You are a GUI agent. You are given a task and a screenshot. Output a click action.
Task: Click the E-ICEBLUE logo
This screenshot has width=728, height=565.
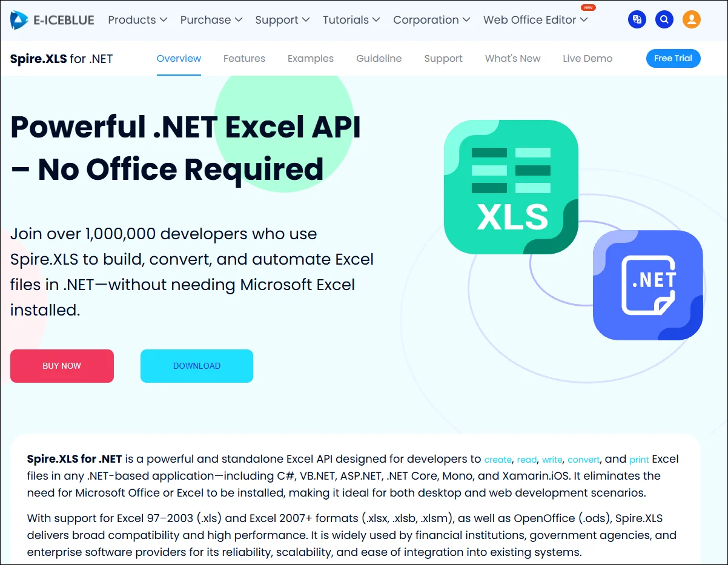coord(52,20)
